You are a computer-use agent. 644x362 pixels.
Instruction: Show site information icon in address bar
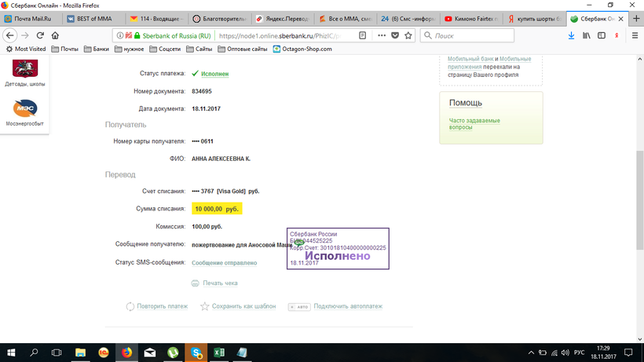click(120, 35)
